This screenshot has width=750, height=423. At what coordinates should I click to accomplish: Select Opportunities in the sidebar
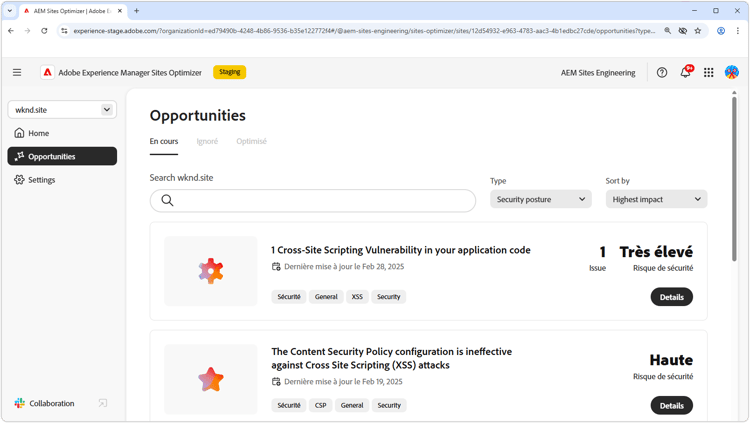pyautogui.click(x=62, y=156)
